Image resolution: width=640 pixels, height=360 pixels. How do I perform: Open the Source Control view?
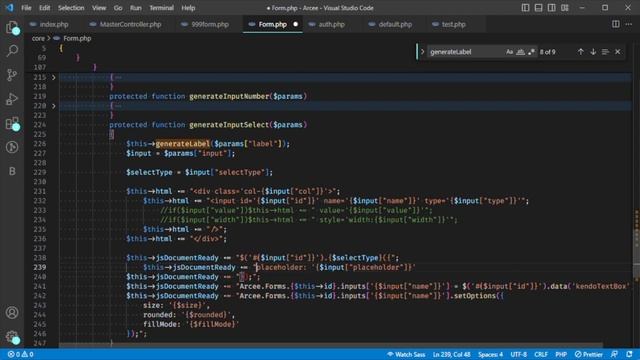[x=12, y=75]
